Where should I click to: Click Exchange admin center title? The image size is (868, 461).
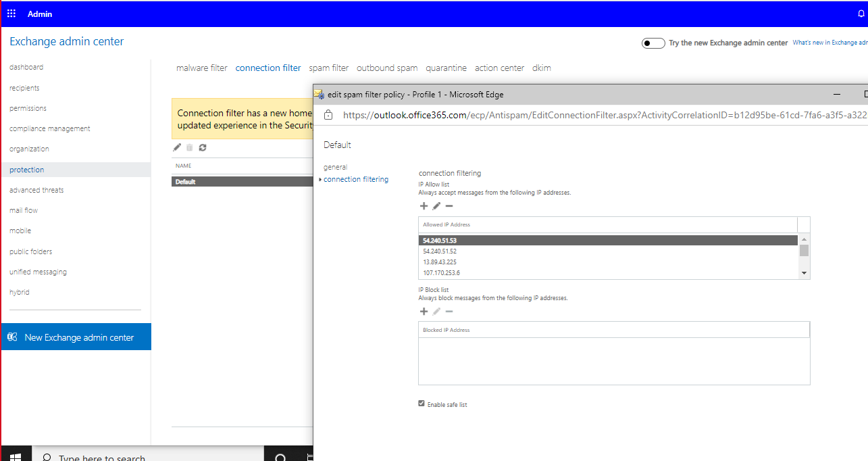pos(67,41)
